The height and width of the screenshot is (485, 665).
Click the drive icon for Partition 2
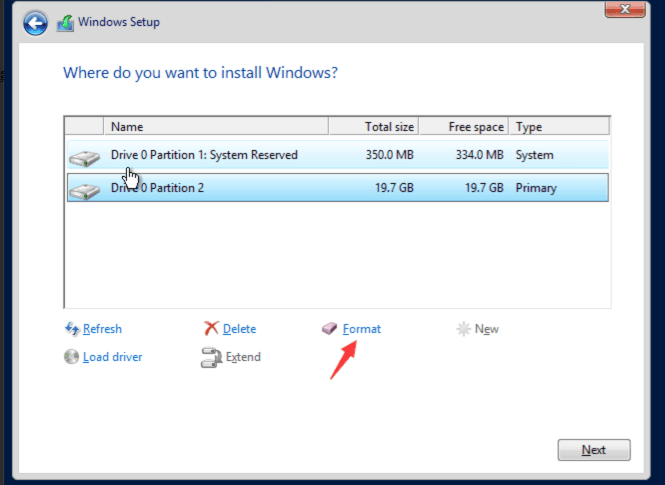click(84, 191)
